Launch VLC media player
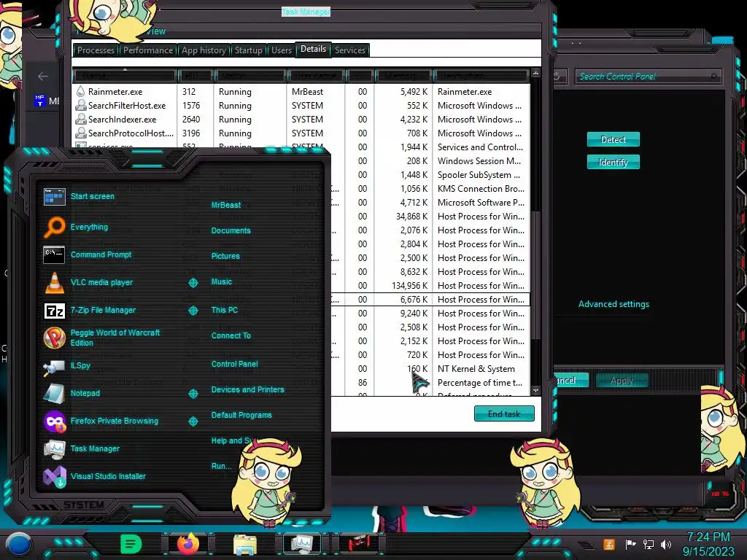The height and width of the screenshot is (560, 747). tap(54, 282)
